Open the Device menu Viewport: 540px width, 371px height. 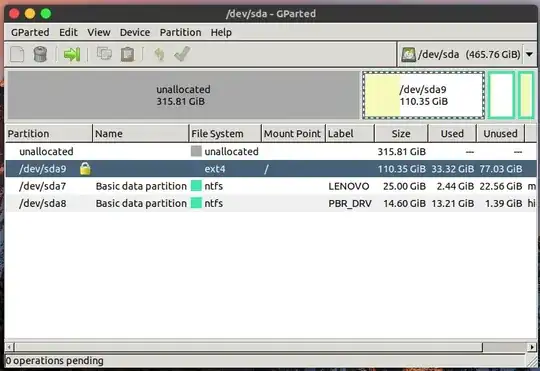(135, 32)
